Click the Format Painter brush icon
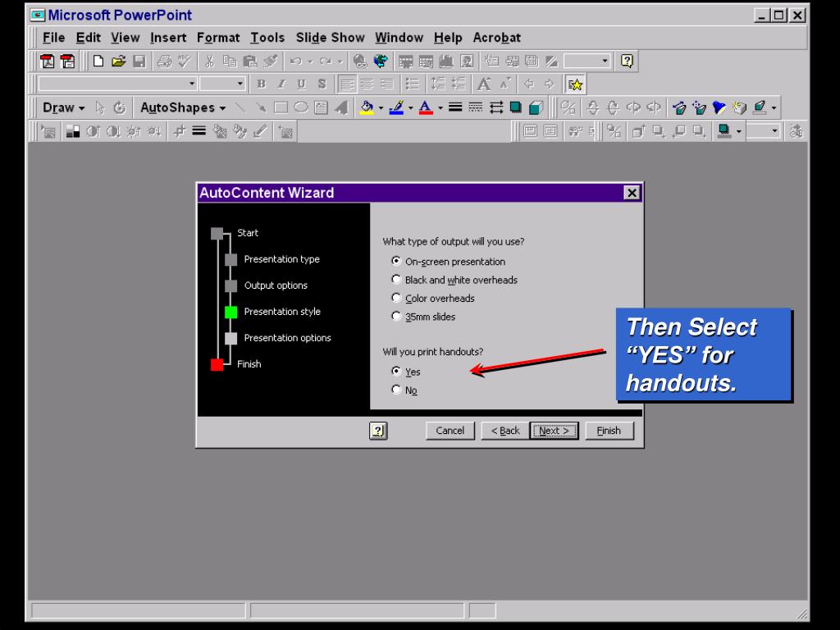This screenshot has width=840, height=630. (271, 61)
